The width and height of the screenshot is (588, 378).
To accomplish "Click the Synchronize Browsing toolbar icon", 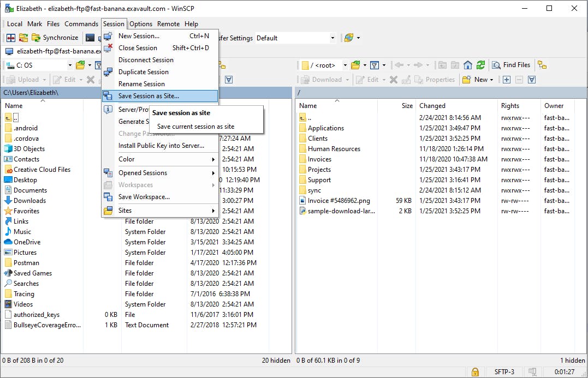I will click(x=23, y=38).
